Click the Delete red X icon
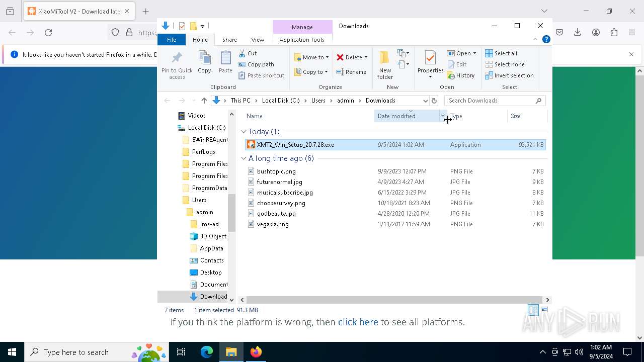 pyautogui.click(x=340, y=57)
